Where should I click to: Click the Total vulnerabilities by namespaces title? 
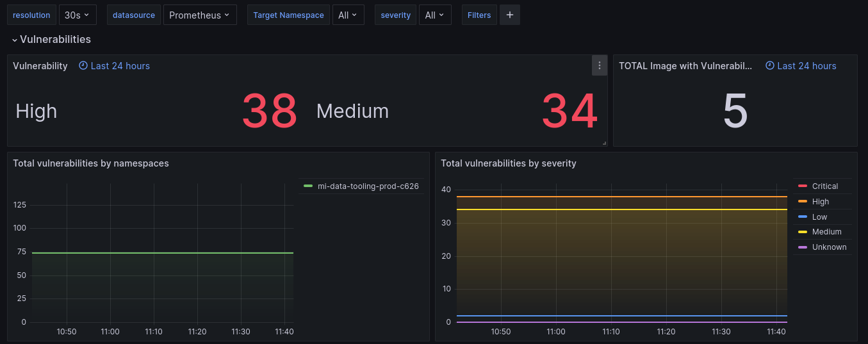91,163
